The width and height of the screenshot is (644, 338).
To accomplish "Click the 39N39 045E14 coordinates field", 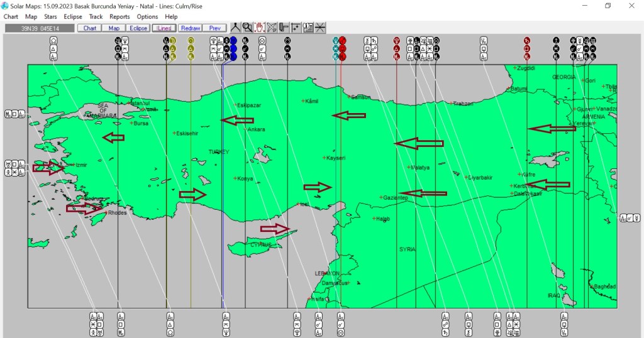I will tap(39, 28).
